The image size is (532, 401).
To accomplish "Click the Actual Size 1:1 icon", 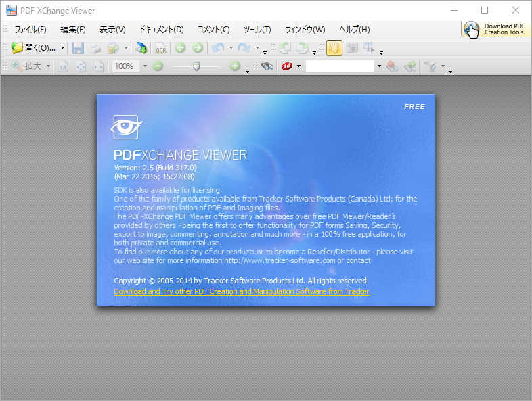I will tap(63, 66).
